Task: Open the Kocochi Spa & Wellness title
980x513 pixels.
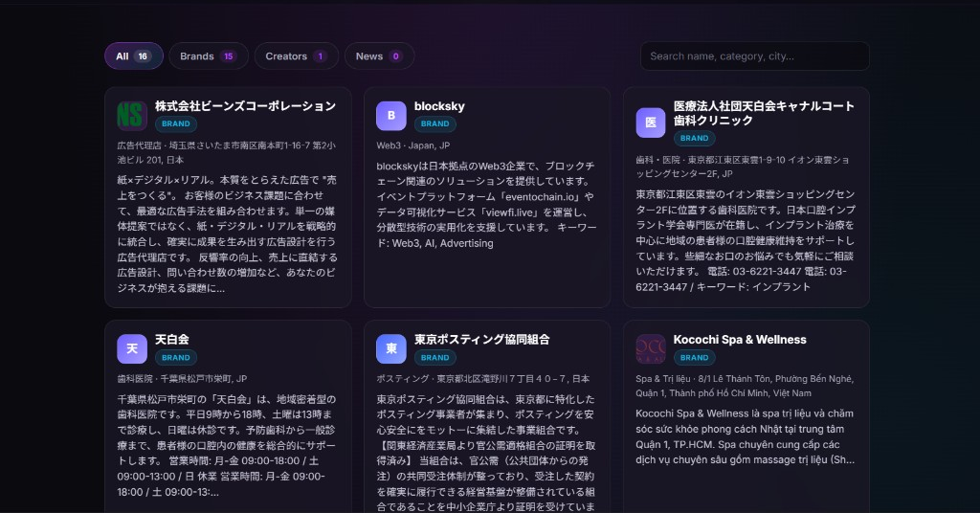Action: [x=740, y=340]
